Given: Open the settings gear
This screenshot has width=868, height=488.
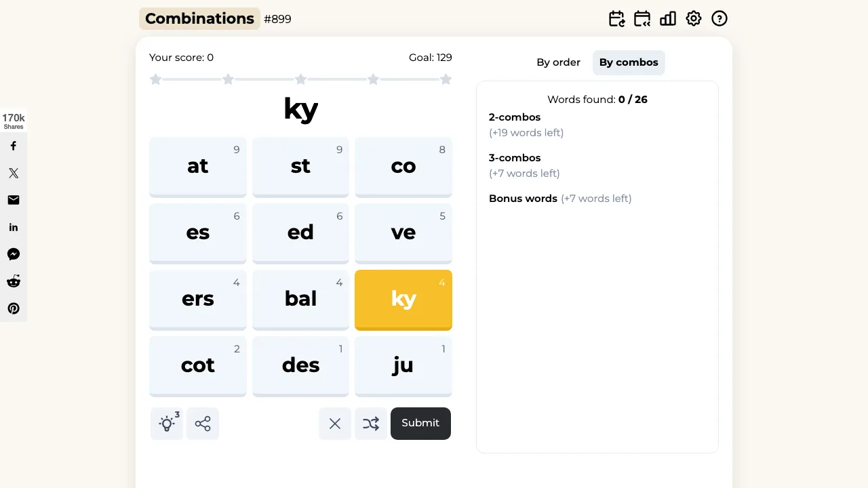Looking at the screenshot, I should 694,19.
